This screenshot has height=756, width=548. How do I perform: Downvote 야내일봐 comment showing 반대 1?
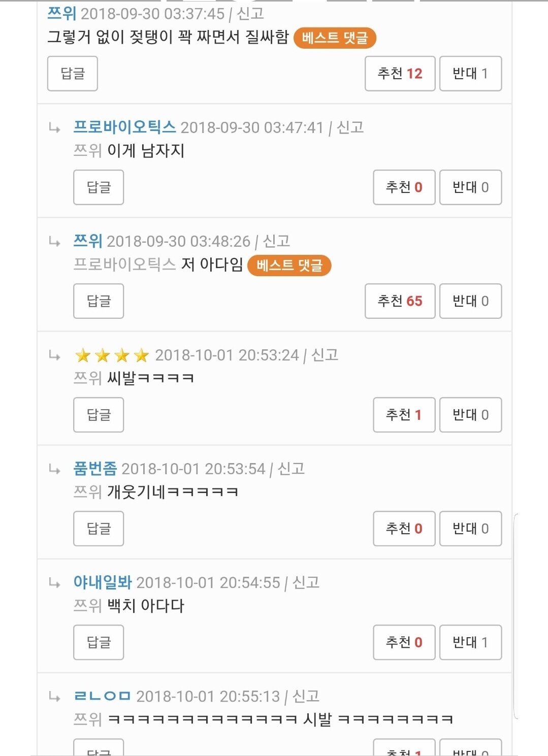pyautogui.click(x=470, y=642)
